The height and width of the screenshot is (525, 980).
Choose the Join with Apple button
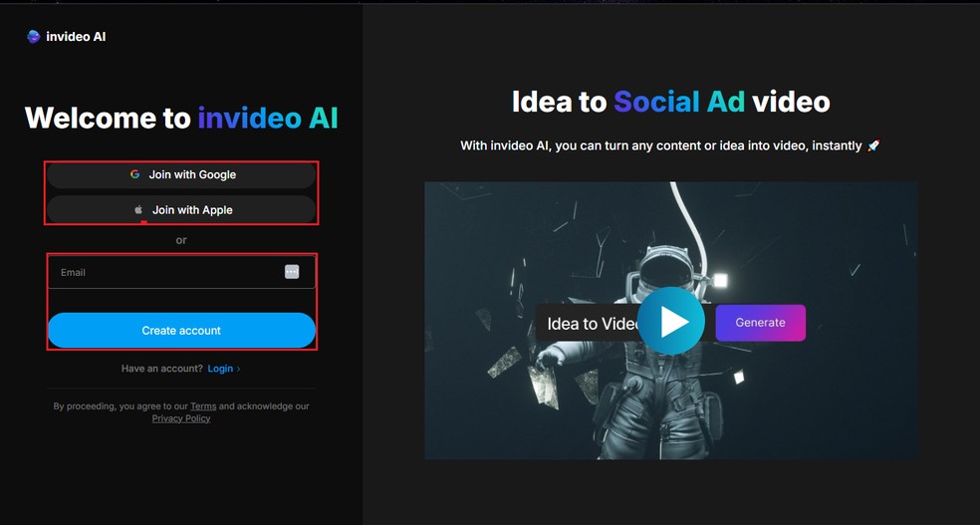point(181,210)
